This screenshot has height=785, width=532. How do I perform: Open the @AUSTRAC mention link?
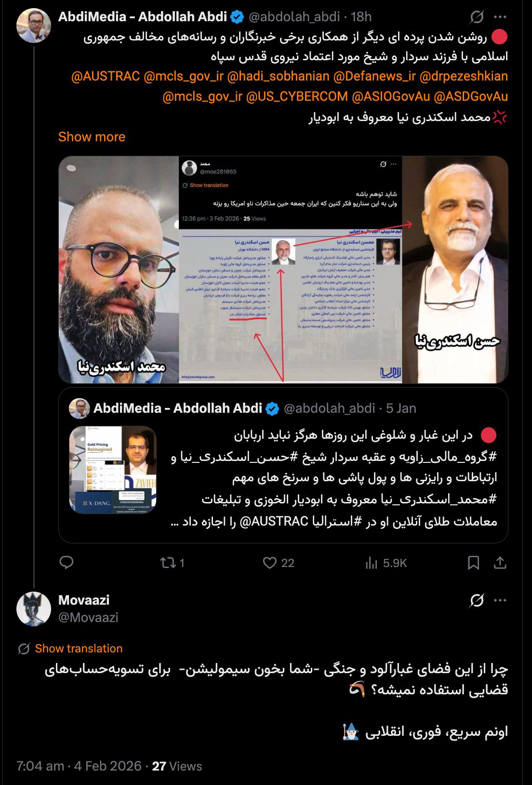pyautogui.click(x=106, y=76)
